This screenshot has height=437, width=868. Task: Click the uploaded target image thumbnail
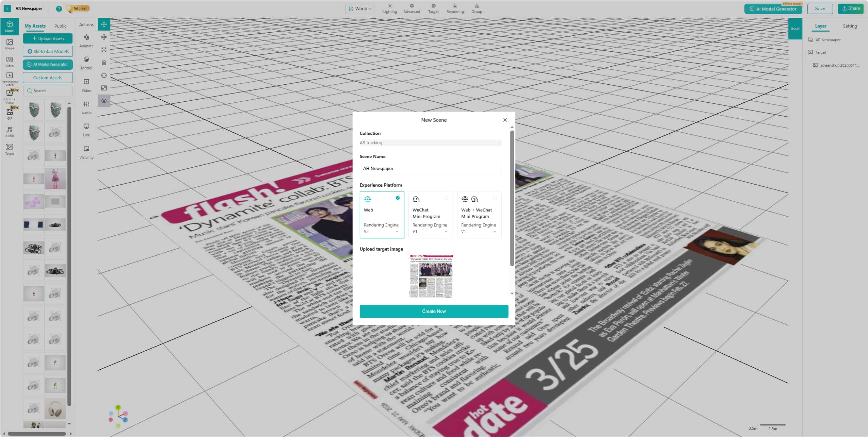tap(431, 276)
